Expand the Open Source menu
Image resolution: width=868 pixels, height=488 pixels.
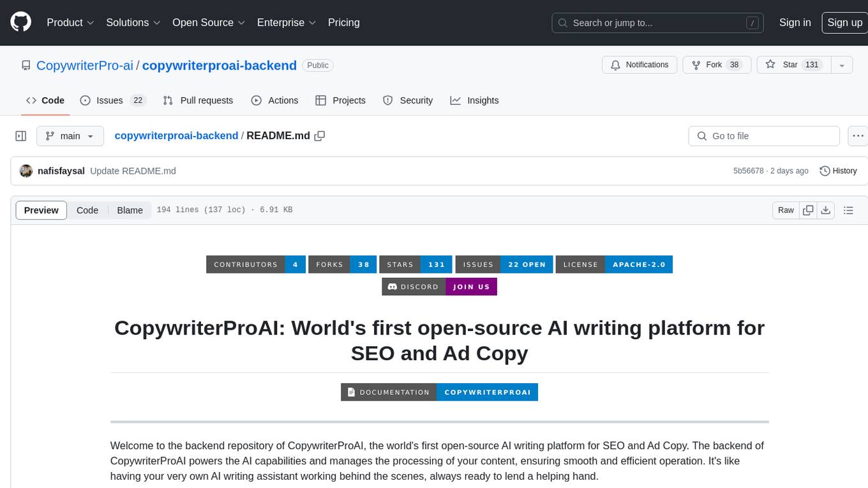209,22
